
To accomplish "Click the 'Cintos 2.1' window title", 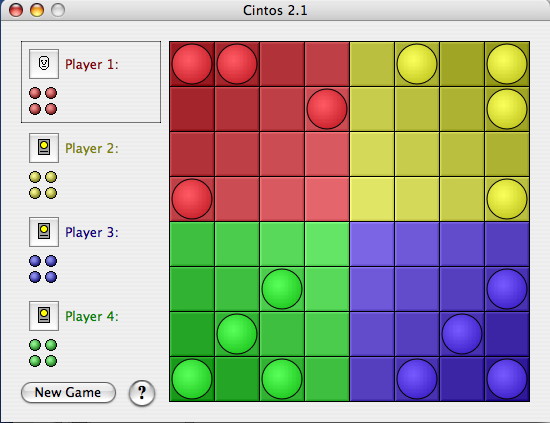I will tap(275, 11).
